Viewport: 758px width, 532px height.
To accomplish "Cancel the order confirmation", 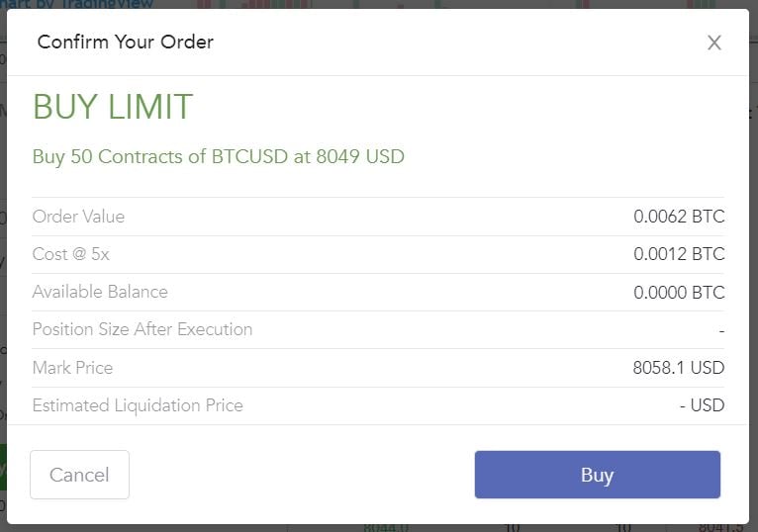I will click(79, 475).
